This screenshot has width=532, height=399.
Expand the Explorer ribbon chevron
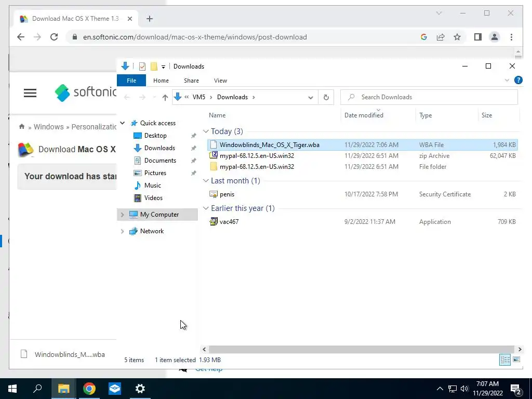pyautogui.click(x=507, y=81)
